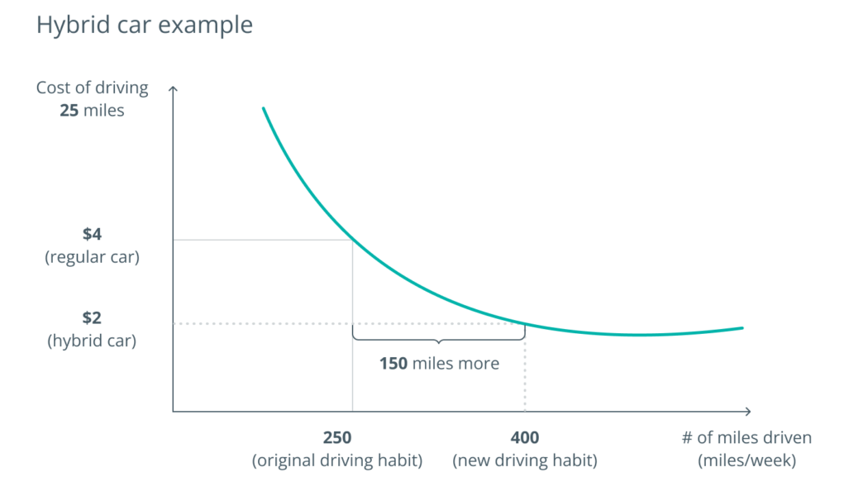Image resolution: width=868 pixels, height=496 pixels.
Task: Select the teal cost curve line
Action: pyautogui.click(x=430, y=291)
